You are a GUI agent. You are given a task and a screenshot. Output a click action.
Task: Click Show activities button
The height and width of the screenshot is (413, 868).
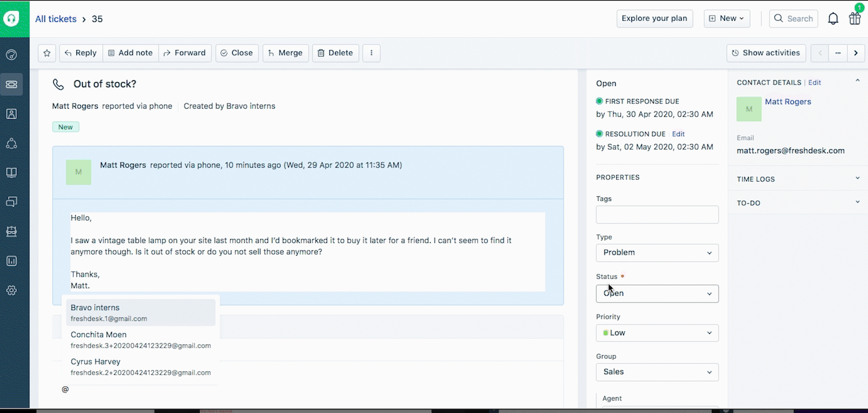point(767,53)
